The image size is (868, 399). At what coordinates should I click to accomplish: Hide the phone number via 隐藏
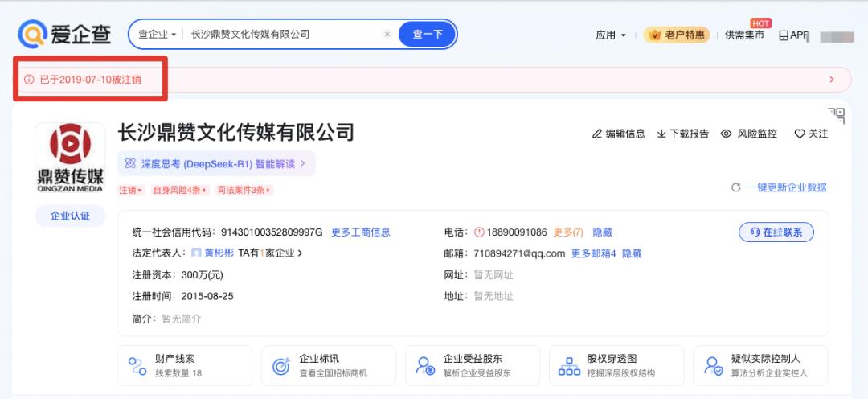[602, 232]
